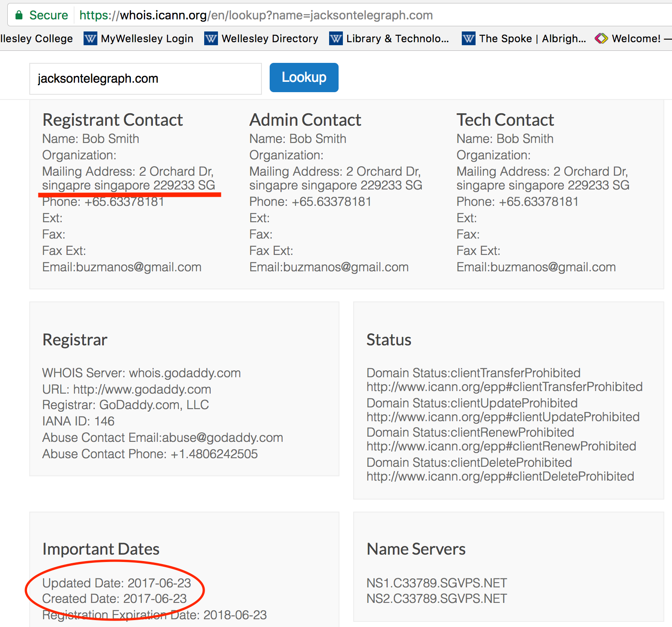Click Registrant Phone: +65.63378181
Image resolution: width=672 pixels, height=627 pixels.
(x=103, y=202)
